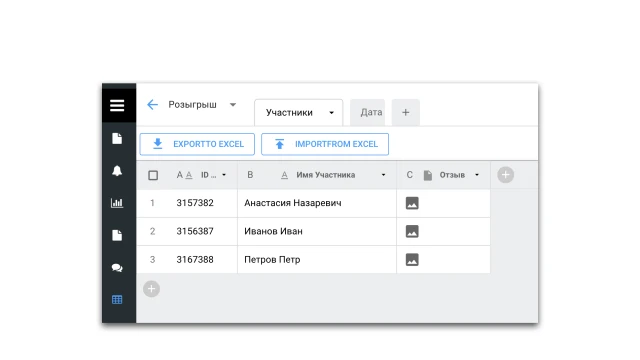Open the bar chart statistics icon

pos(117,203)
